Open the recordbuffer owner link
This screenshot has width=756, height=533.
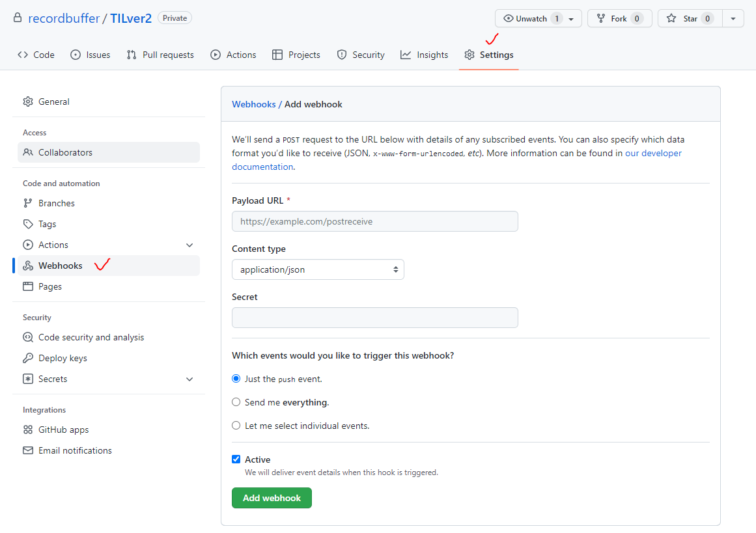pos(64,18)
